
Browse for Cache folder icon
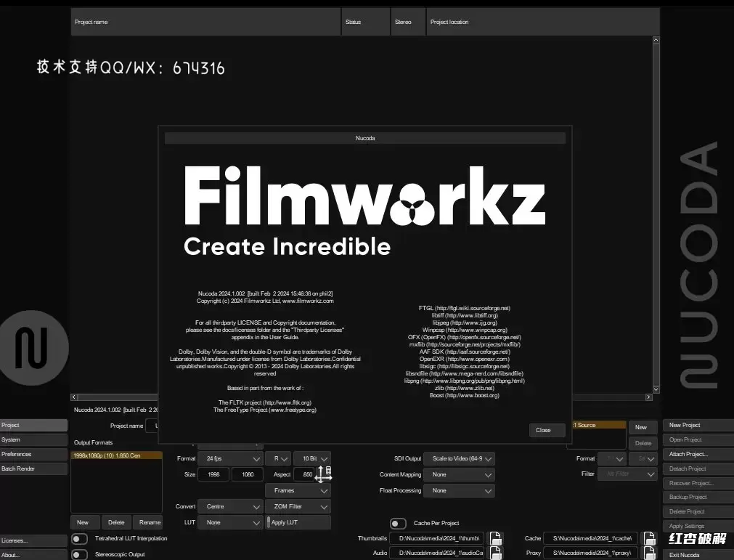point(650,538)
